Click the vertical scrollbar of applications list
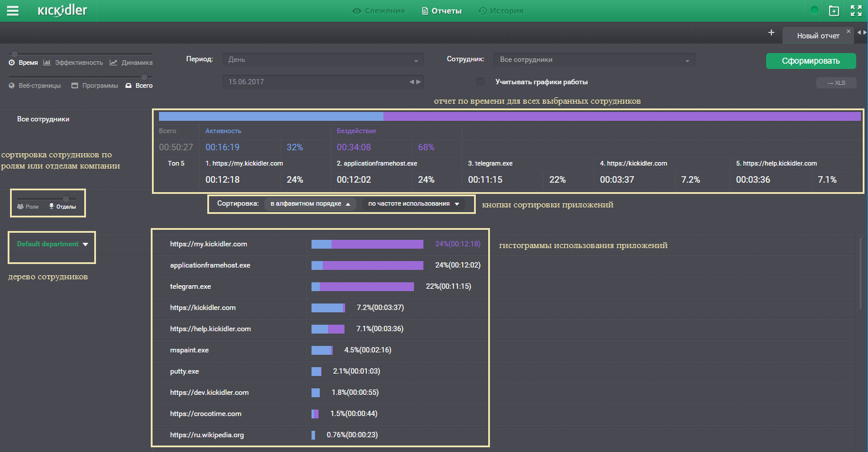The width and height of the screenshot is (868, 452). click(860, 275)
